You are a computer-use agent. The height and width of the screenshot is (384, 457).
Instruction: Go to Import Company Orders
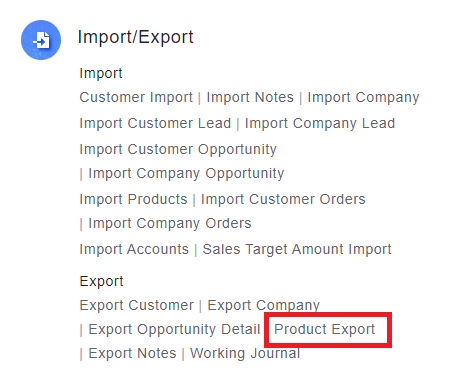click(x=170, y=223)
